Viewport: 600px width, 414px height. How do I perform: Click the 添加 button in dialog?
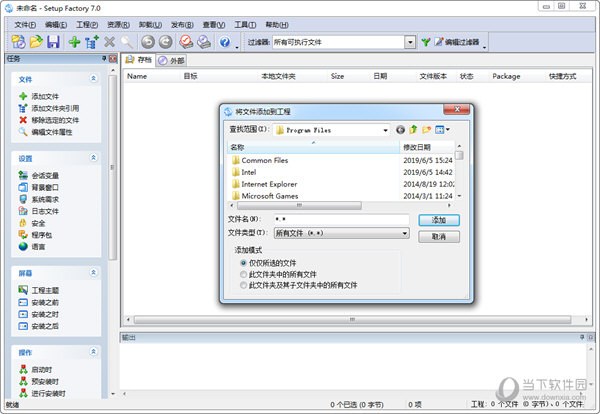point(439,220)
